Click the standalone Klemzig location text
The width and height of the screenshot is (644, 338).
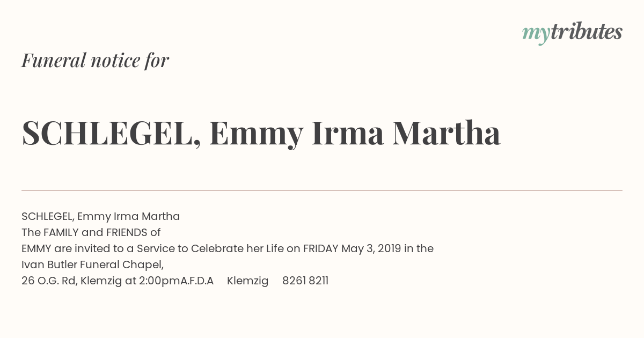coord(248,281)
